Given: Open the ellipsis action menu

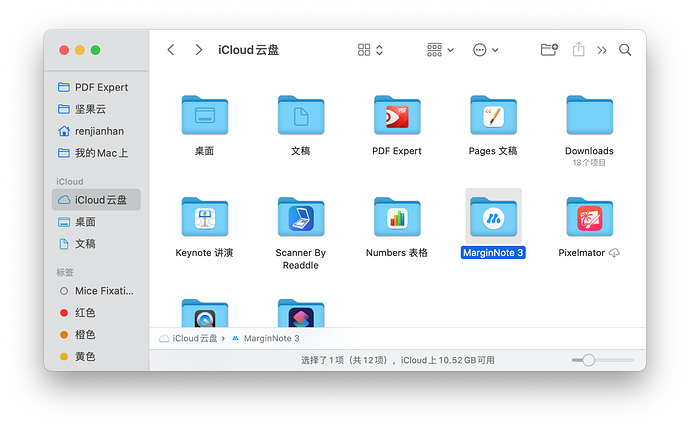Looking at the screenshot, I should click(485, 50).
